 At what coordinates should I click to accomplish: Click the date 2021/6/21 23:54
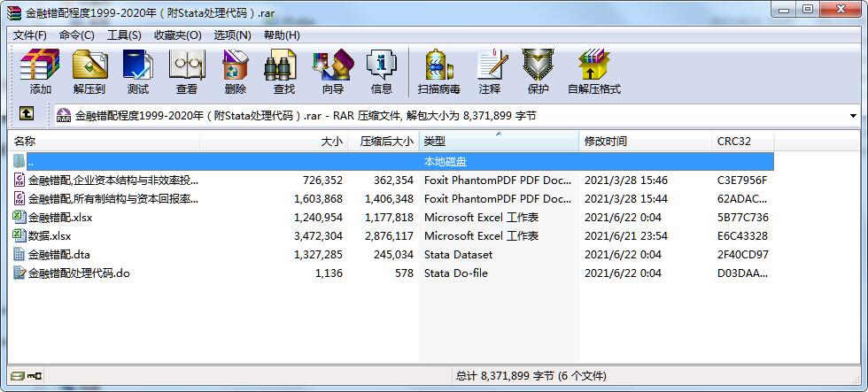pos(626,236)
